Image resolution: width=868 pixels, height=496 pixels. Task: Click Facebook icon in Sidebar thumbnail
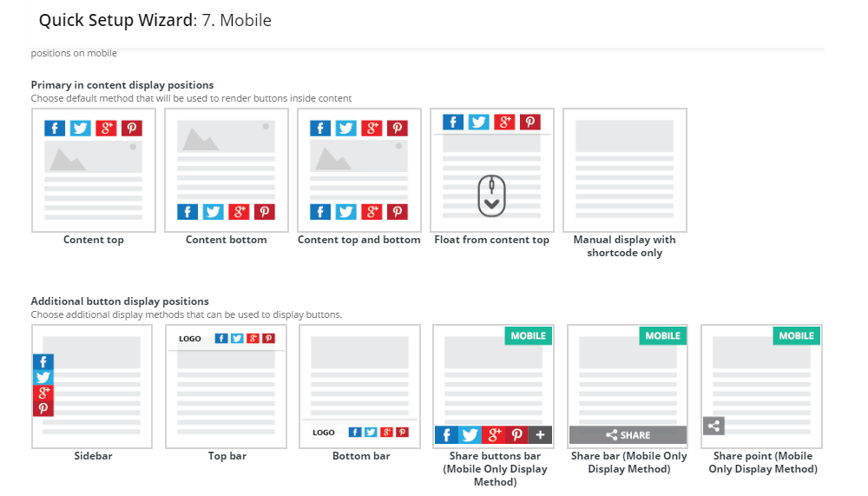43,362
